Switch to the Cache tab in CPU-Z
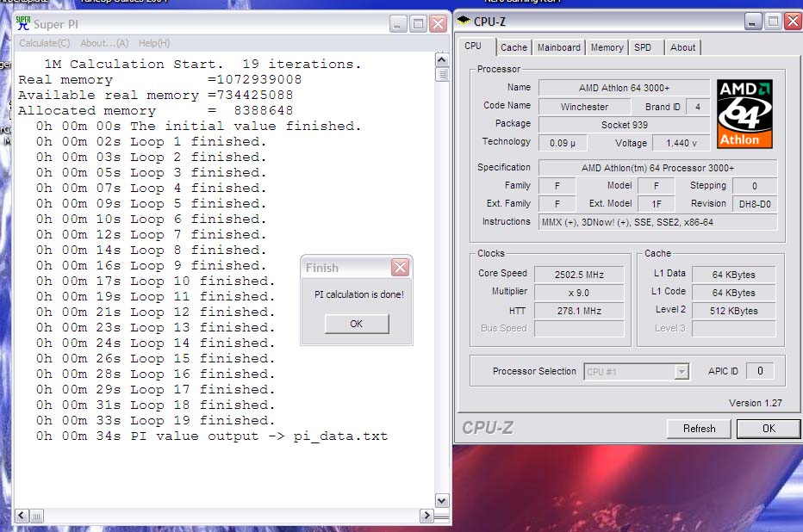The image size is (803, 532). (x=514, y=47)
